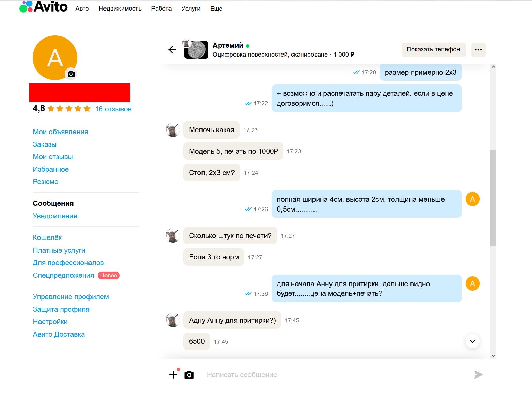
Task: Click the coin listing thumbnail
Action: [196, 50]
